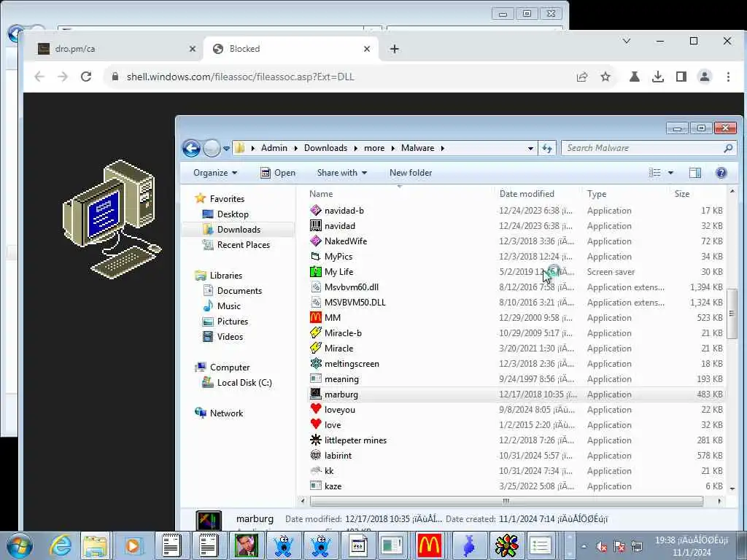Screen dimensions: 747x560
Task: Select Network in the navigation pane
Action: point(226,413)
